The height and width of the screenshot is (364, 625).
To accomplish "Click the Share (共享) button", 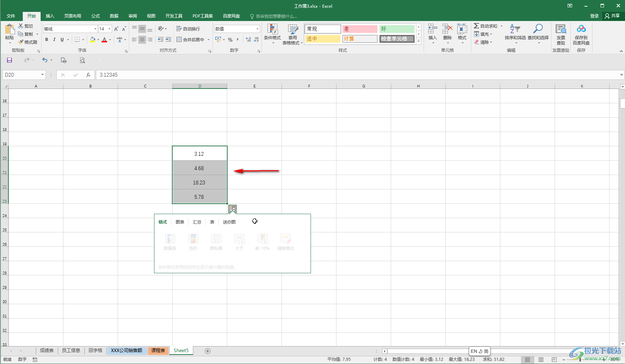I will [x=612, y=16].
